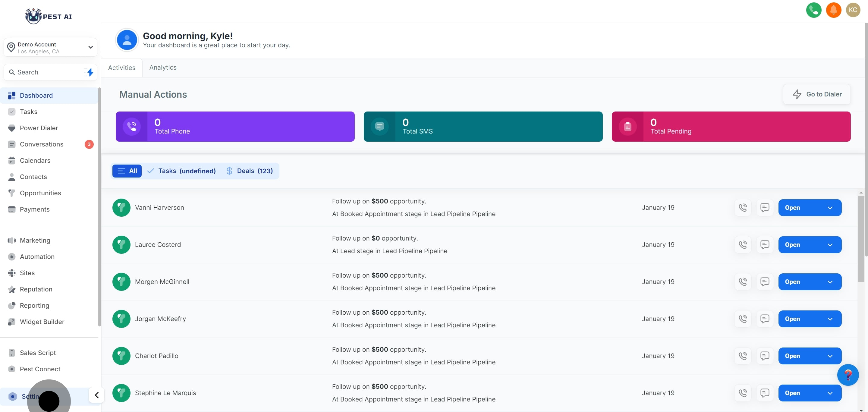
Task: Click the Total Pending summary card
Action: 731,127
